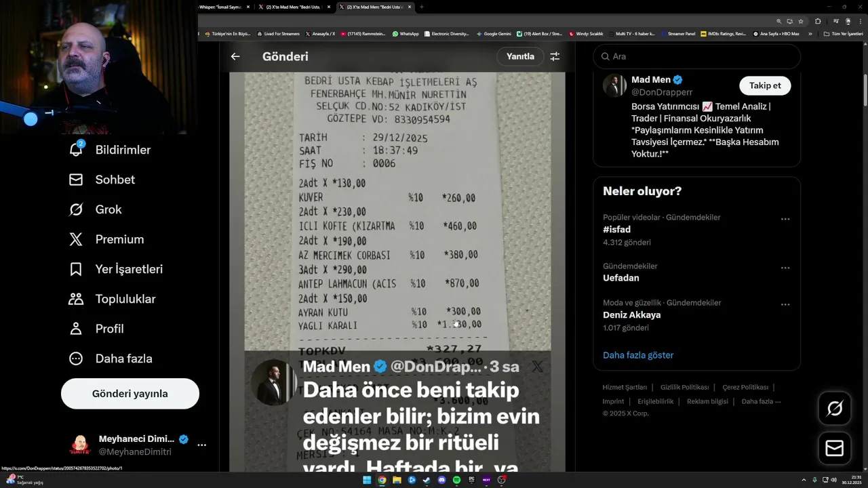
Task: Open Ana Sayfa HBO Max bookmark
Action: coord(776,33)
